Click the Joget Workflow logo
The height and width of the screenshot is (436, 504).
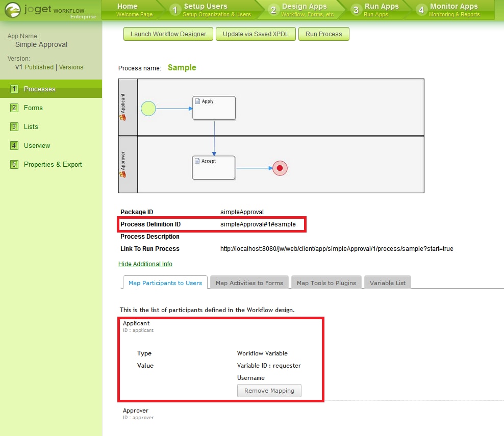50,11
